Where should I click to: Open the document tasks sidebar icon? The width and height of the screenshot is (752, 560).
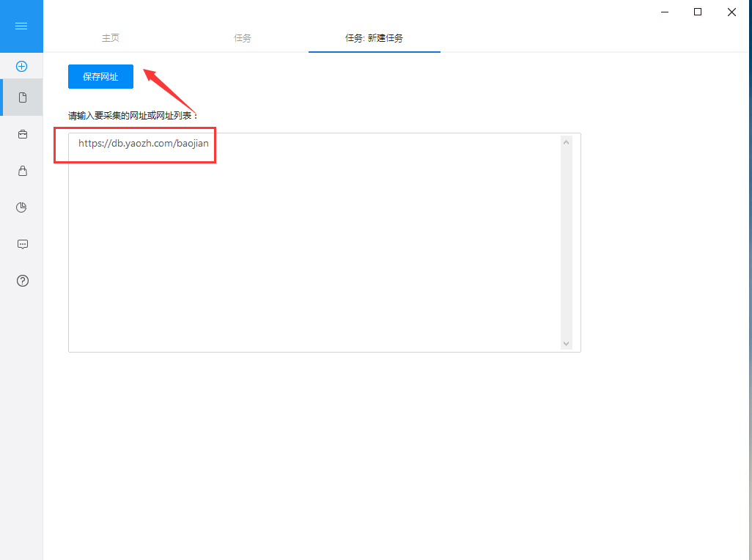(x=23, y=97)
